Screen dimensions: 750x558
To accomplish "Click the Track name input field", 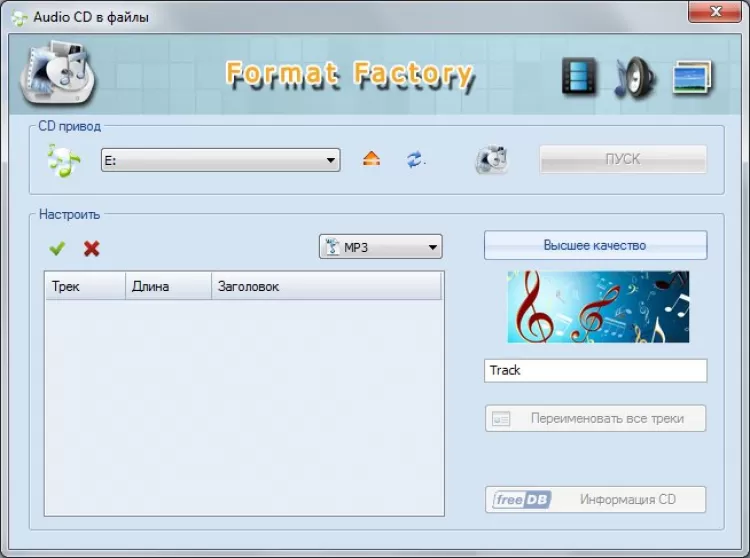I will (x=596, y=371).
